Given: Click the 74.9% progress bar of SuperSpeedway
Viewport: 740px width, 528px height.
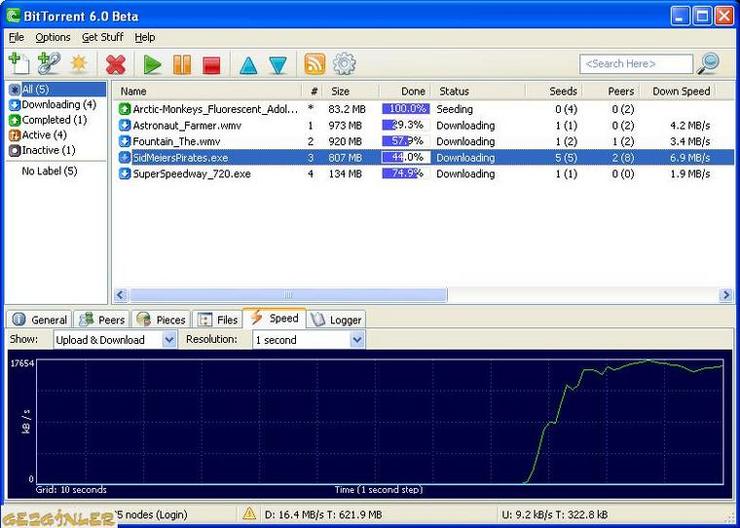Looking at the screenshot, I should (x=405, y=173).
